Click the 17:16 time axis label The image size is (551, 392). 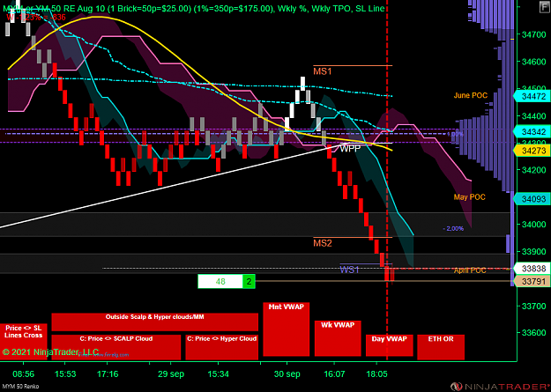pos(108,374)
